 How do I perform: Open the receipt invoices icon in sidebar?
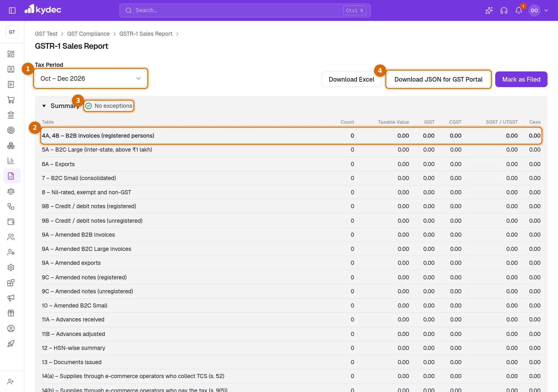(11, 84)
